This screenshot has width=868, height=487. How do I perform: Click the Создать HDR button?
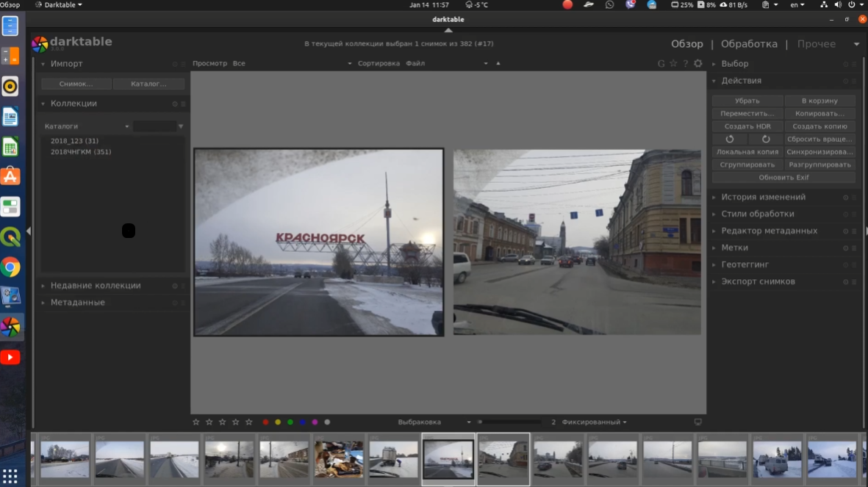(x=747, y=126)
